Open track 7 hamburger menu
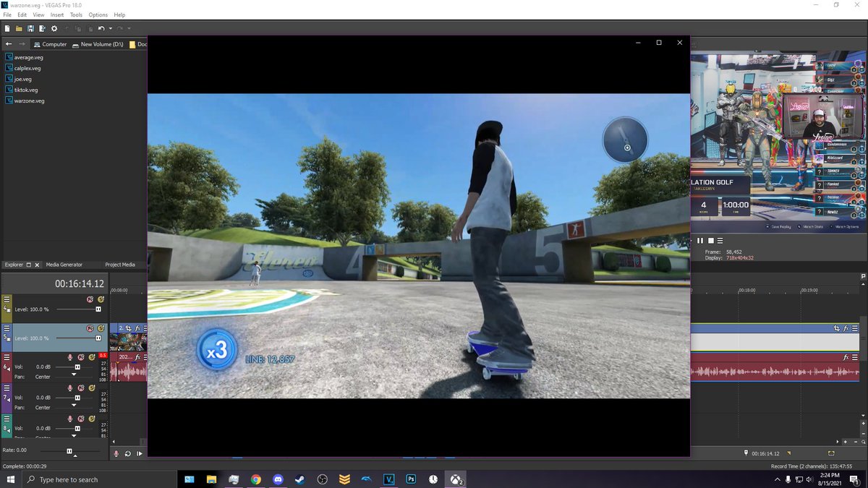Viewport: 868px width, 488px height. click(7, 388)
